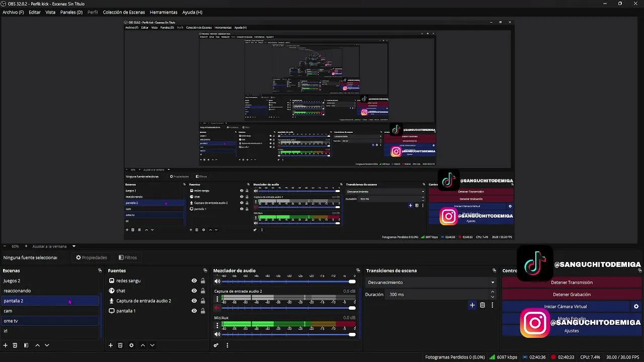Open options dots for Captura de entrada audio 2
Viewport: 644px width, 362px height.
click(x=217, y=300)
